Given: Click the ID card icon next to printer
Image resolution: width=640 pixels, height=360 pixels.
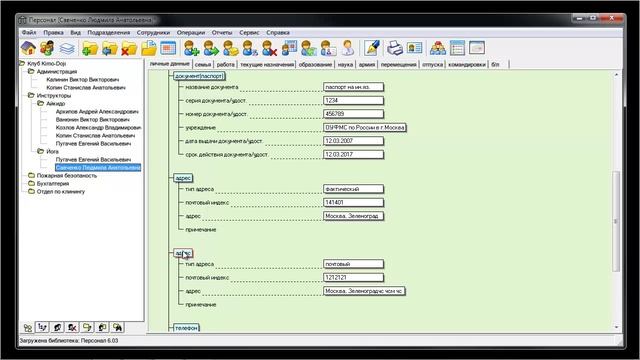Looking at the screenshot, I should pos(414,49).
